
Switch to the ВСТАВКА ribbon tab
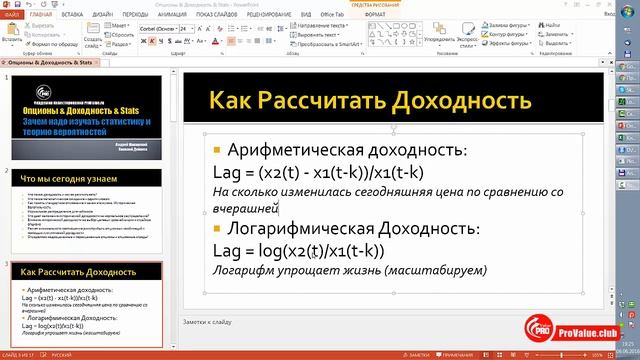point(72,15)
